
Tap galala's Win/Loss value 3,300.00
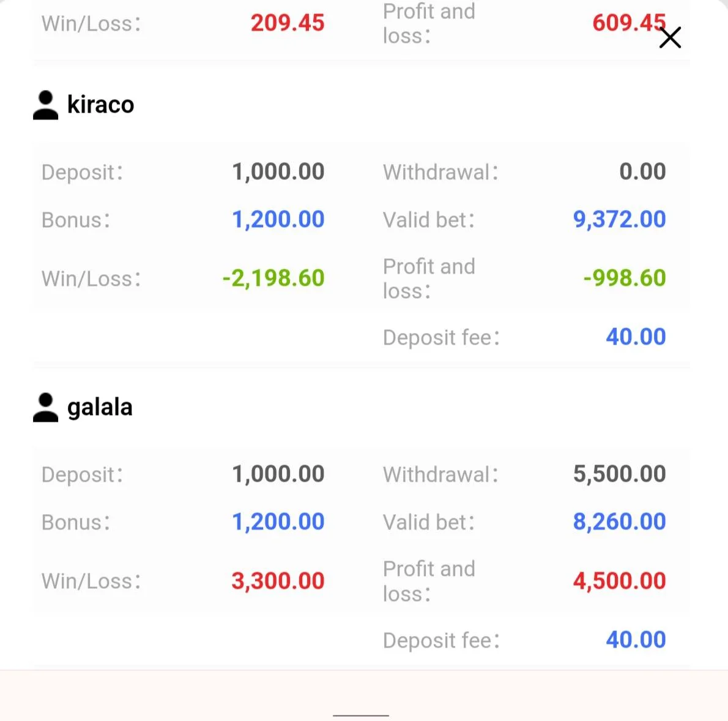[x=278, y=581]
